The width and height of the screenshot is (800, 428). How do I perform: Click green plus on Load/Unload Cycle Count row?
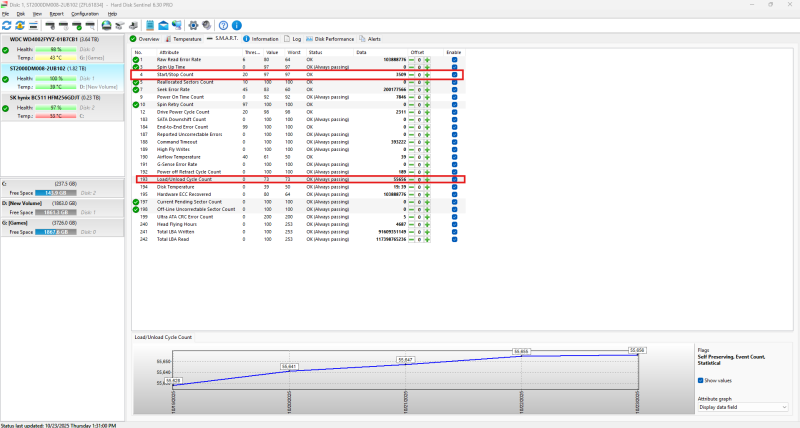[427, 180]
